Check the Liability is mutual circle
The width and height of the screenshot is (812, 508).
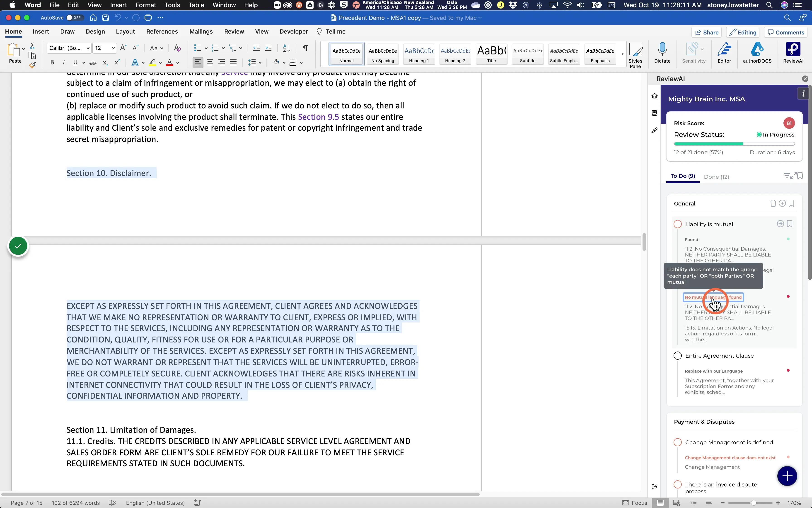pos(677,224)
